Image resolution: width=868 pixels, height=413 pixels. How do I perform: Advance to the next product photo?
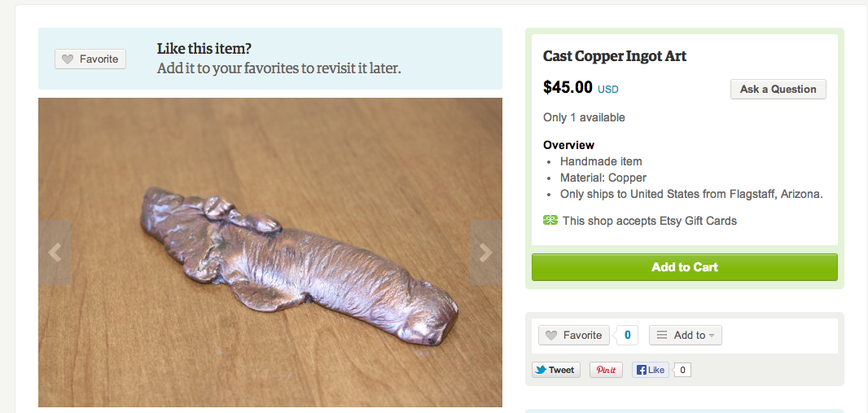click(x=485, y=253)
